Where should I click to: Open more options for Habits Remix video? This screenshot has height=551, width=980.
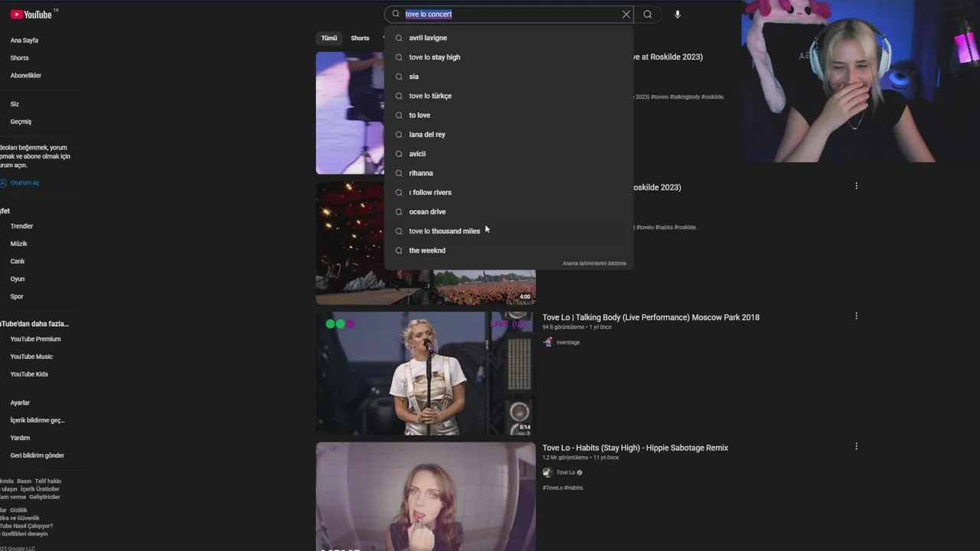click(x=856, y=446)
